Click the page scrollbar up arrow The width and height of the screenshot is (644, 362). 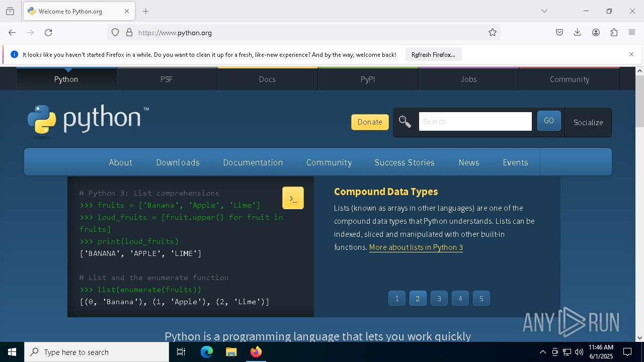click(x=639, y=71)
